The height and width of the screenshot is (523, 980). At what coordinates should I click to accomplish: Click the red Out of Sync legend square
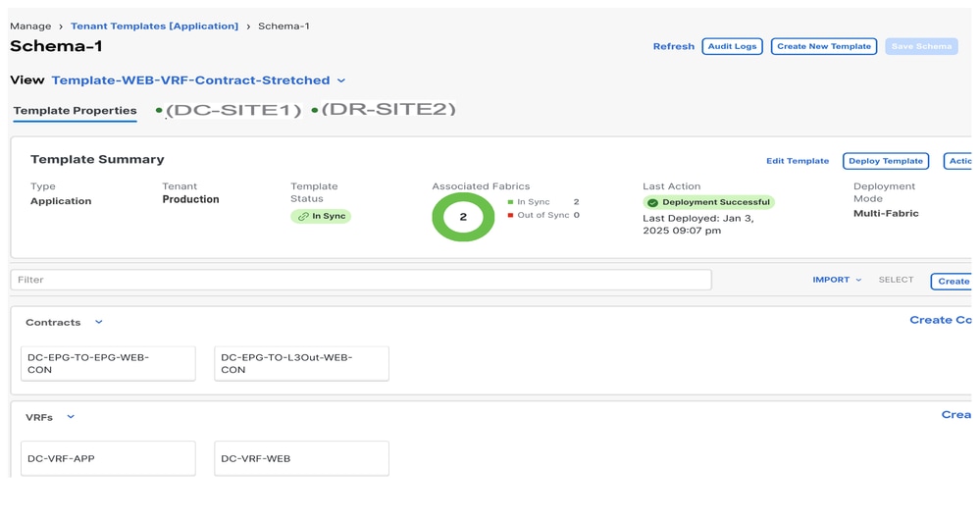(511, 215)
